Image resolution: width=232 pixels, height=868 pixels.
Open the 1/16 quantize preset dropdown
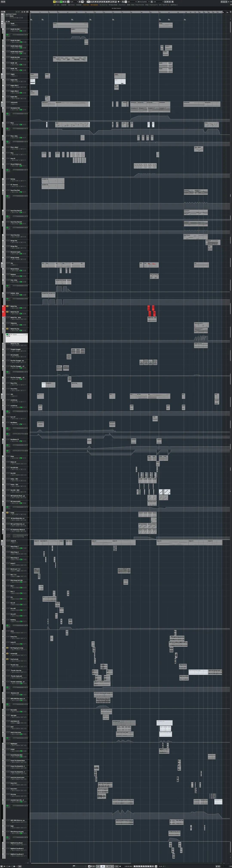tap(158, 2)
